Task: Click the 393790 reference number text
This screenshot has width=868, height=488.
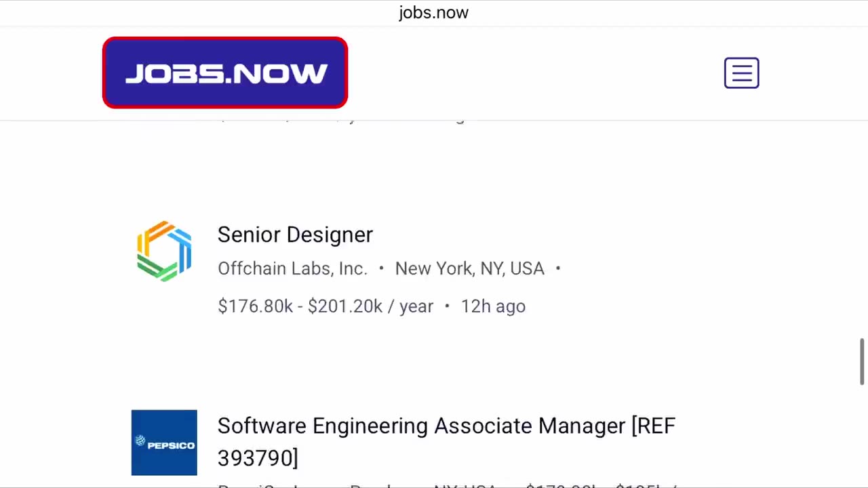Action: (x=258, y=458)
